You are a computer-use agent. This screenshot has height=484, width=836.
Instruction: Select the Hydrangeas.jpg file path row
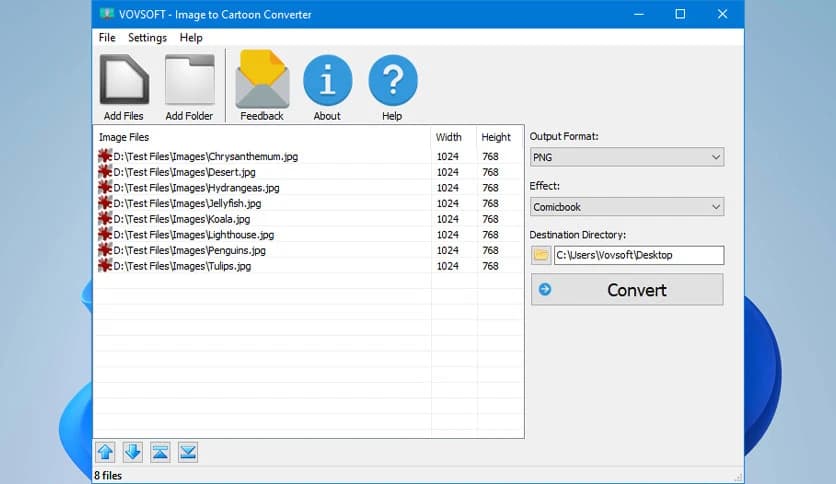(196, 188)
